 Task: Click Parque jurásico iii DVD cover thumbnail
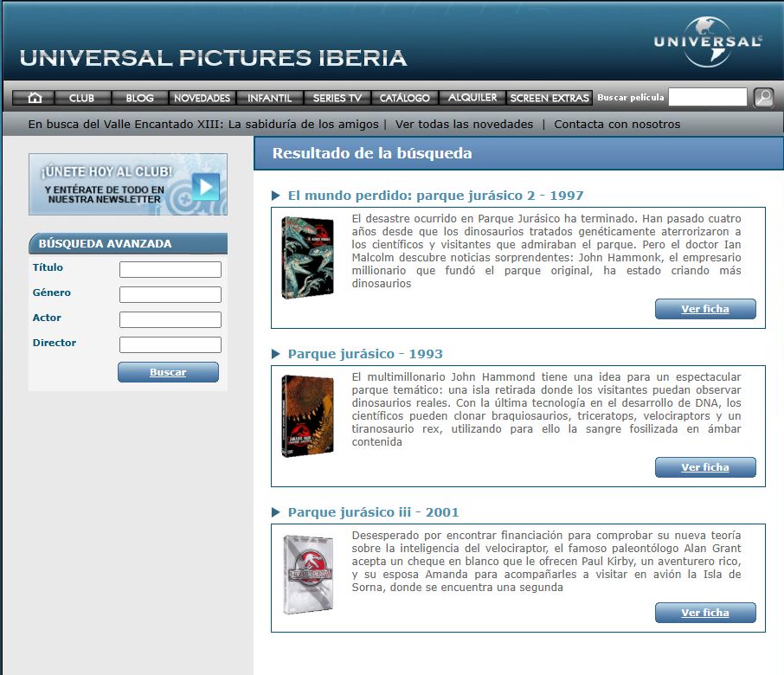(x=307, y=575)
